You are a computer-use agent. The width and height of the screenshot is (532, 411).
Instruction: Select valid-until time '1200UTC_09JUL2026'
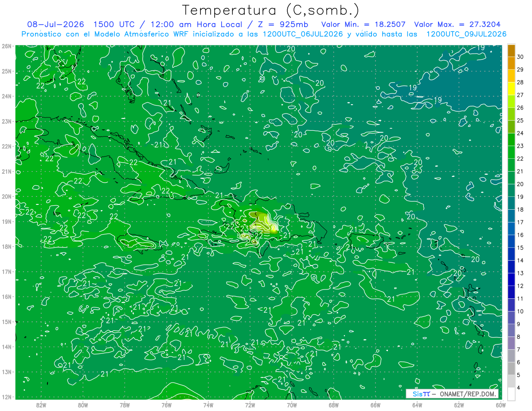point(466,34)
